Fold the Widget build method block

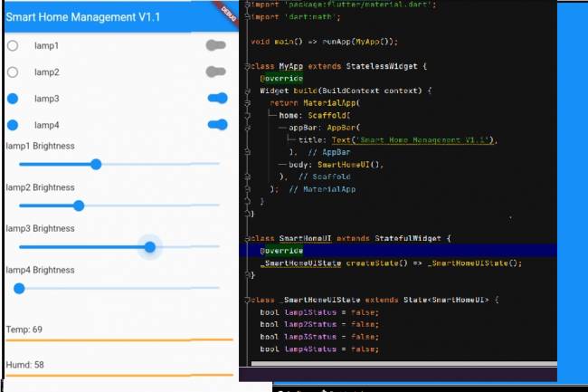tap(247, 91)
